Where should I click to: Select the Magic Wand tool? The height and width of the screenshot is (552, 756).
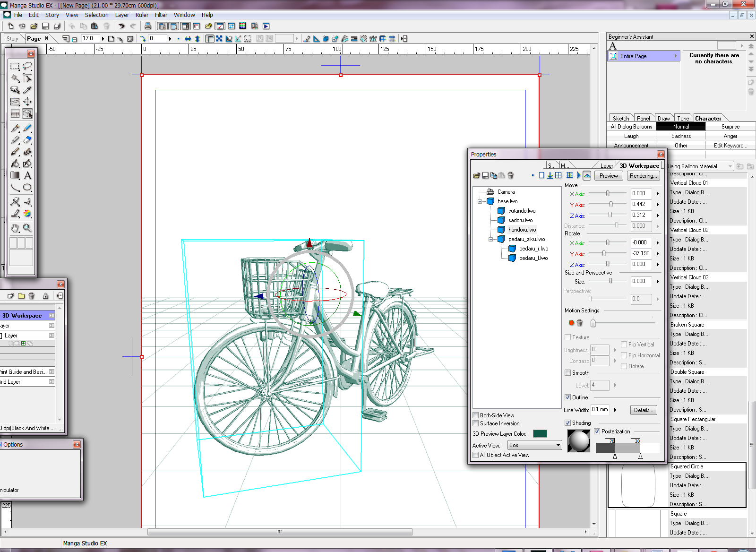pyautogui.click(x=15, y=78)
